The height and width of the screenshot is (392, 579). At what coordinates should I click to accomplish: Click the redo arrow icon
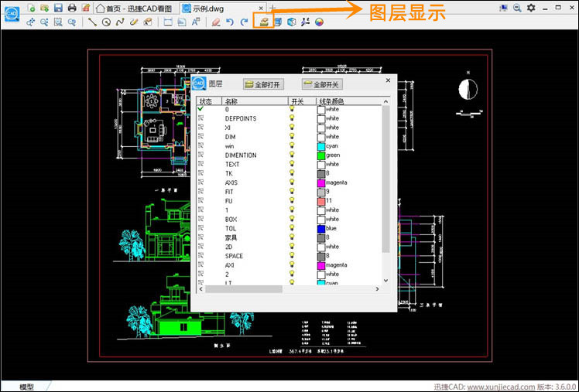(x=244, y=22)
